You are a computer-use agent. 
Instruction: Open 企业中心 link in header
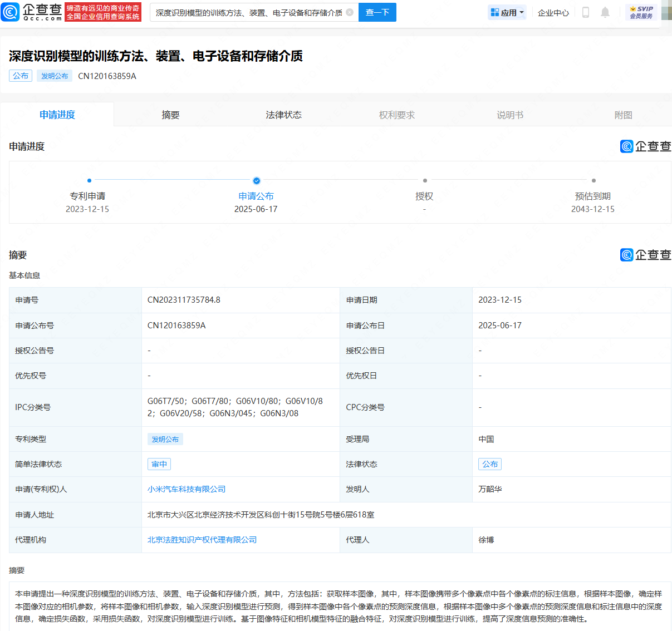553,12
